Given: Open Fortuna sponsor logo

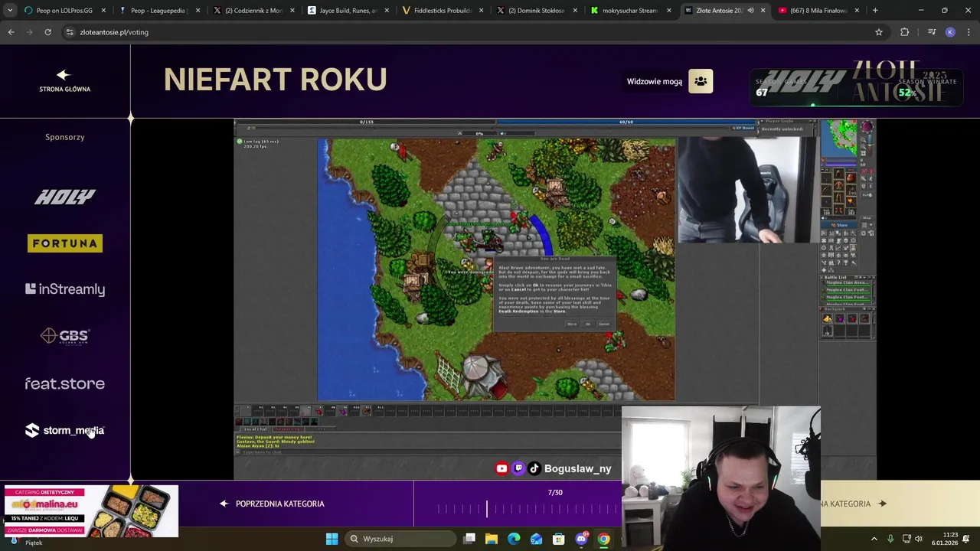Looking at the screenshot, I should click(64, 243).
